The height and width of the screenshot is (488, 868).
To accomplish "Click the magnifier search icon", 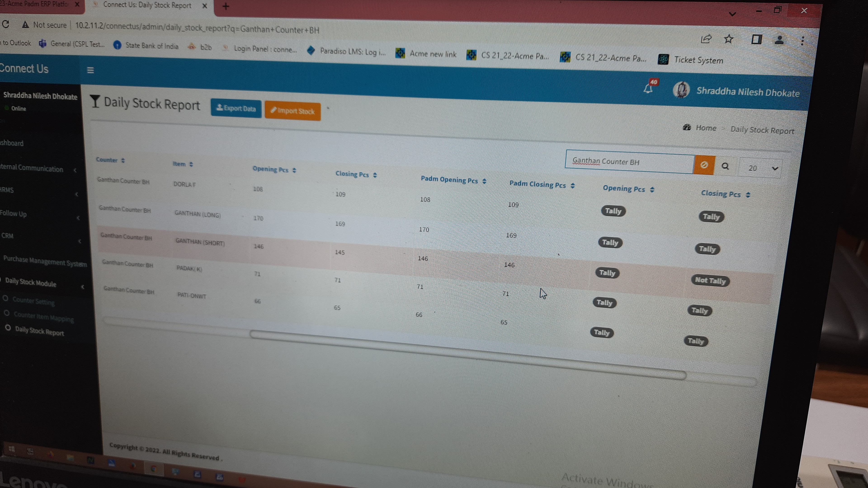I will [x=725, y=166].
